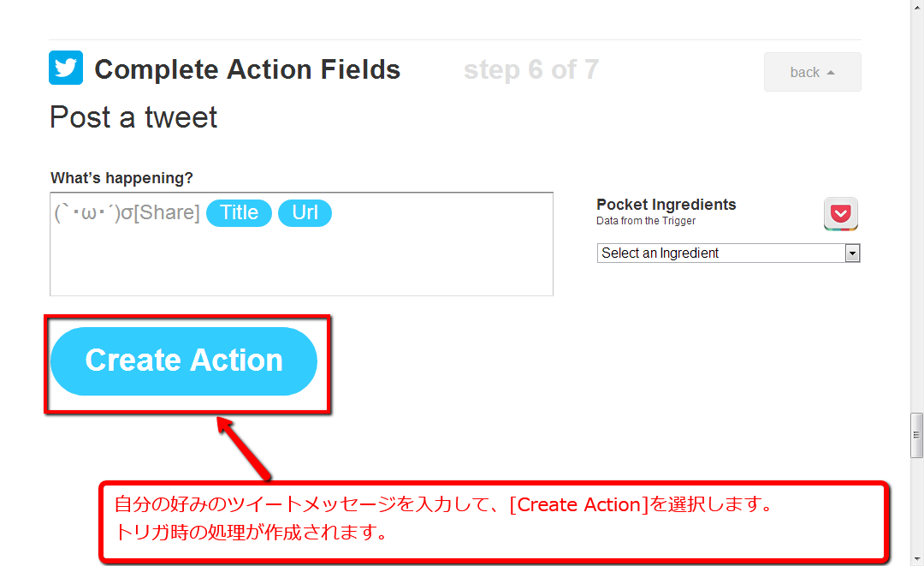Click the kaomoji [Share] text in tweet
The height and width of the screenshot is (566, 924).
coord(127,213)
